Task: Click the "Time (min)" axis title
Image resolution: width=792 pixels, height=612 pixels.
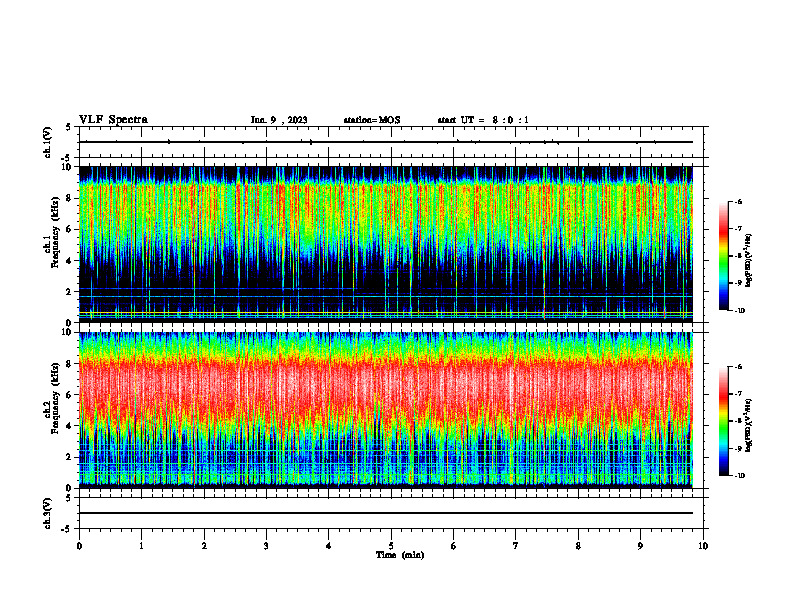Action: [400, 555]
